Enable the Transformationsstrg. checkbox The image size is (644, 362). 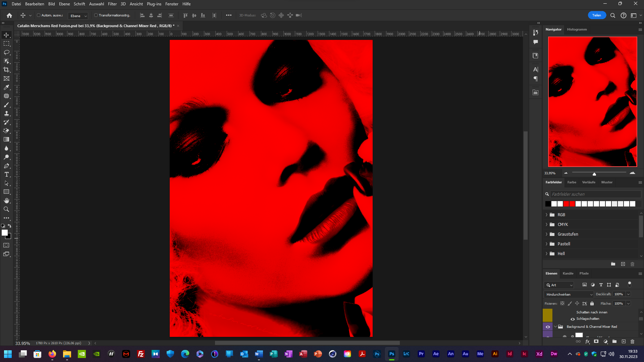click(x=96, y=15)
